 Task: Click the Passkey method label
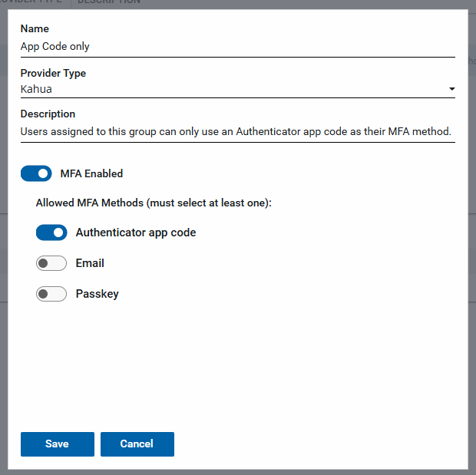pos(97,294)
